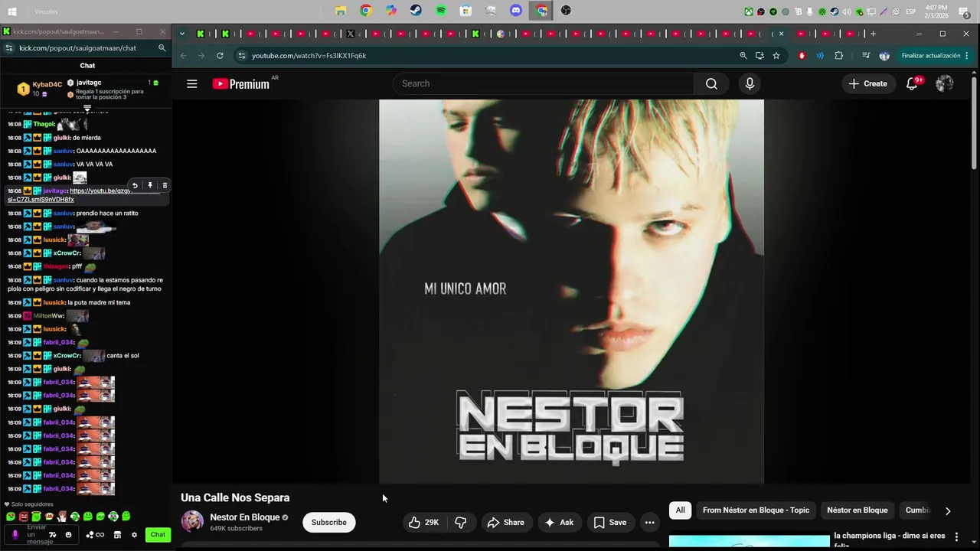This screenshot has height=551, width=980.
Task: Click the YouTube search input field
Action: [x=544, y=84]
